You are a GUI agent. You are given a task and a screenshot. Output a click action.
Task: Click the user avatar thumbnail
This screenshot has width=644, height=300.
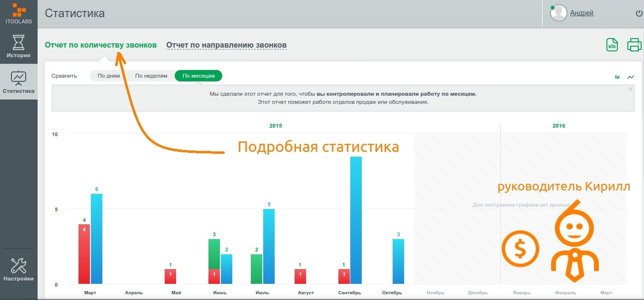point(558,13)
